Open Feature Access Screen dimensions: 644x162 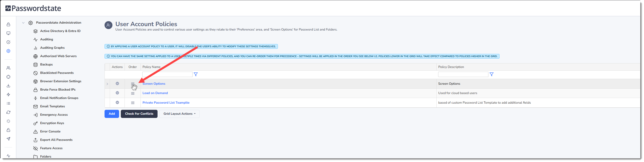coord(51,148)
